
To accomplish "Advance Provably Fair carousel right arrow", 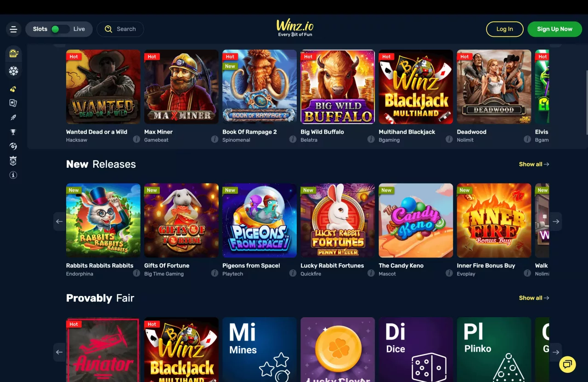I will 556,352.
